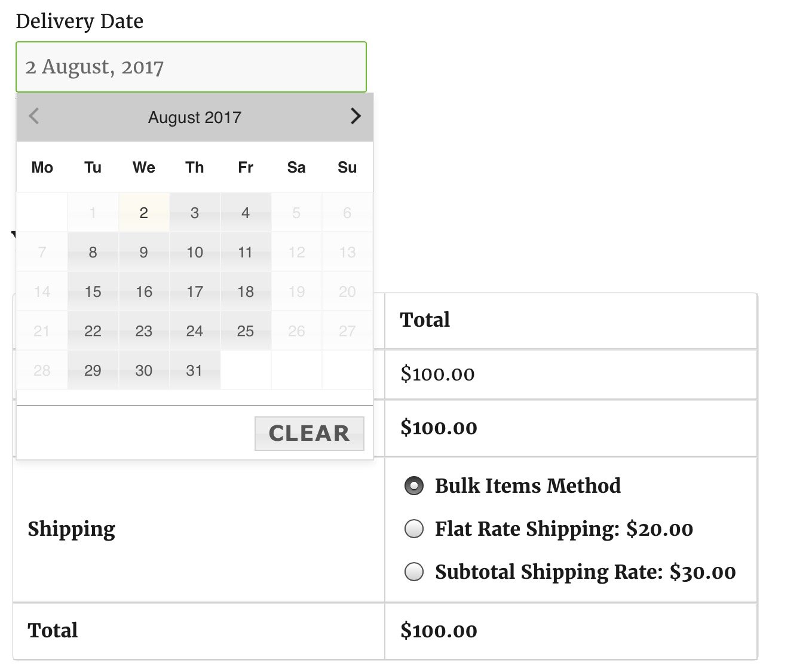Select the 18th of August

[x=246, y=291]
